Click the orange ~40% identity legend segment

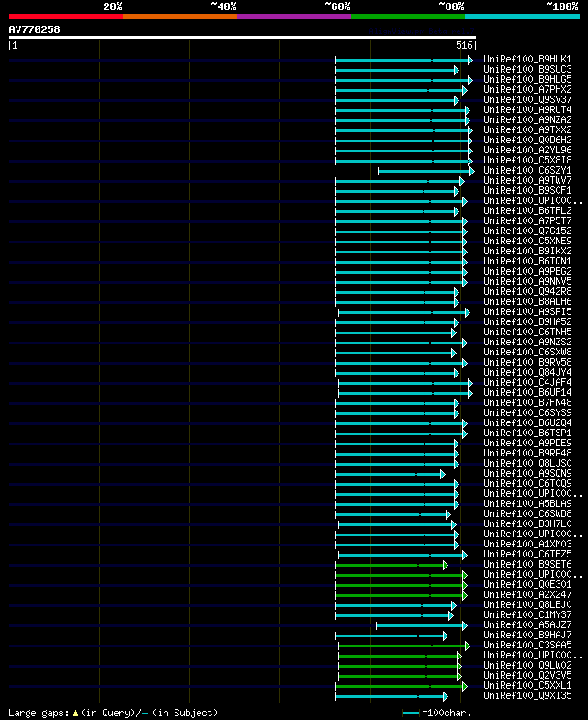(180, 17)
